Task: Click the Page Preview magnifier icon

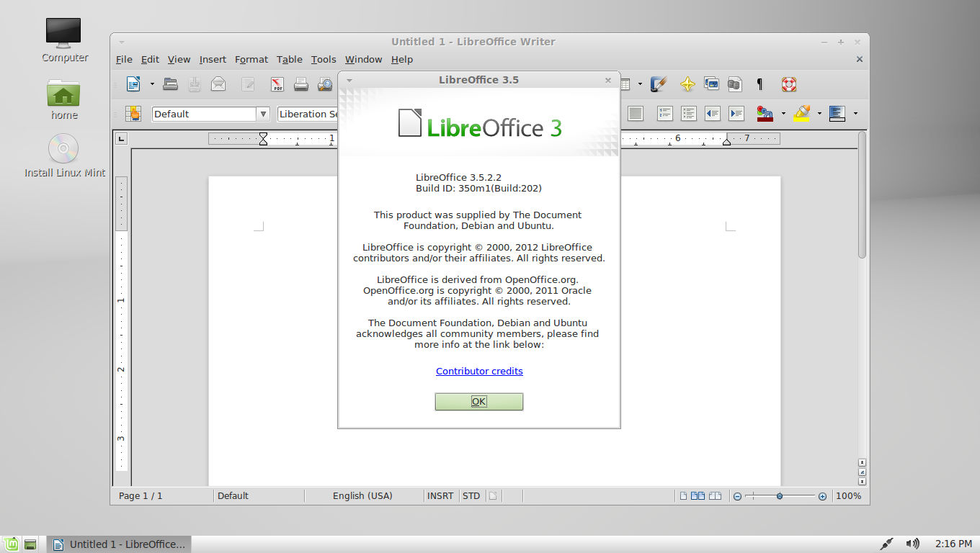Action: point(326,84)
